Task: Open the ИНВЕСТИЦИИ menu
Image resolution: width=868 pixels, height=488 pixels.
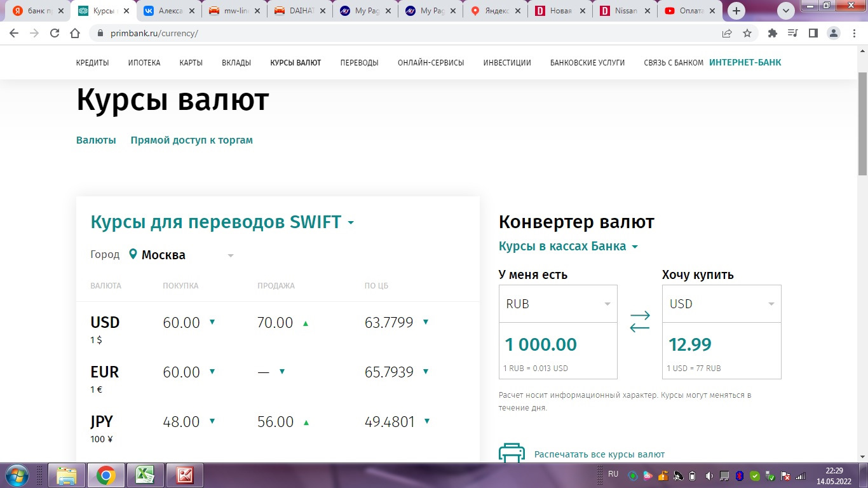Action: click(x=507, y=62)
